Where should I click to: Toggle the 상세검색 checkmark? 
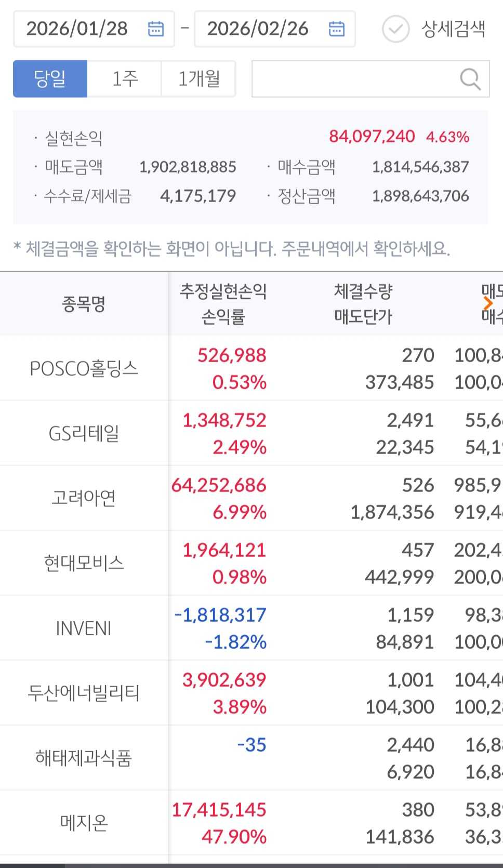[x=395, y=29]
